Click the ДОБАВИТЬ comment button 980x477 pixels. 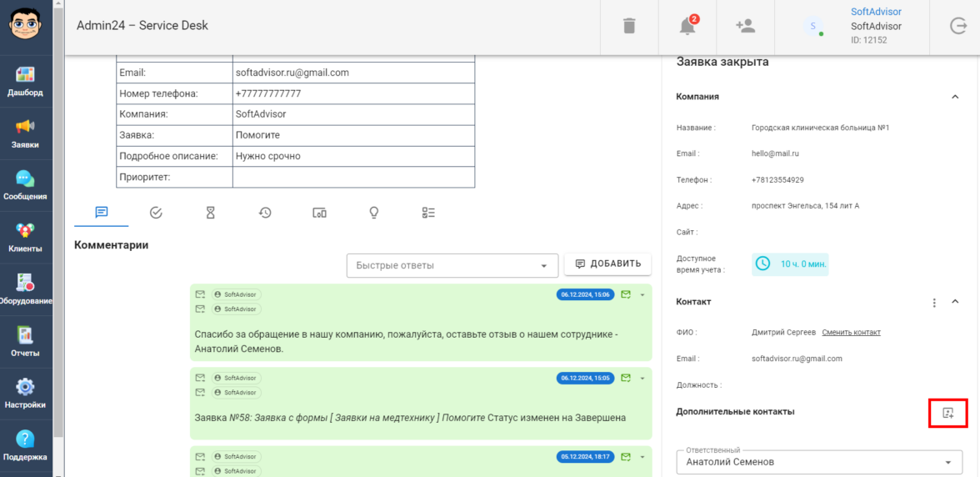[607, 264]
